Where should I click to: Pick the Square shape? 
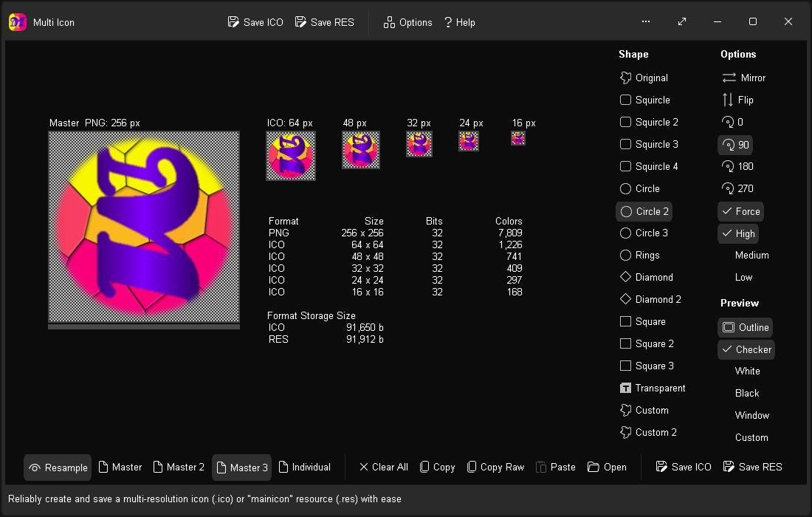[643, 322]
